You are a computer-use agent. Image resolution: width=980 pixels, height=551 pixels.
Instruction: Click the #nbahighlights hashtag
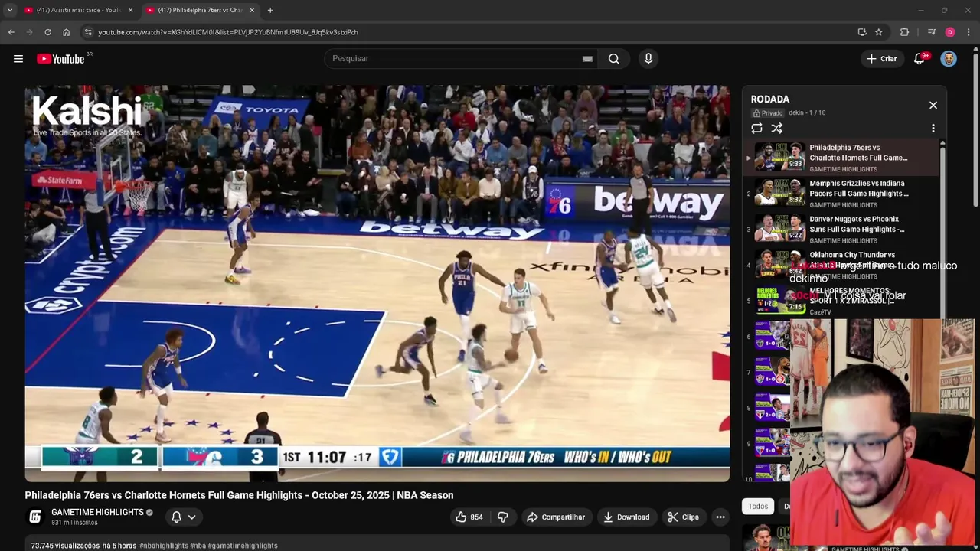[164, 546]
